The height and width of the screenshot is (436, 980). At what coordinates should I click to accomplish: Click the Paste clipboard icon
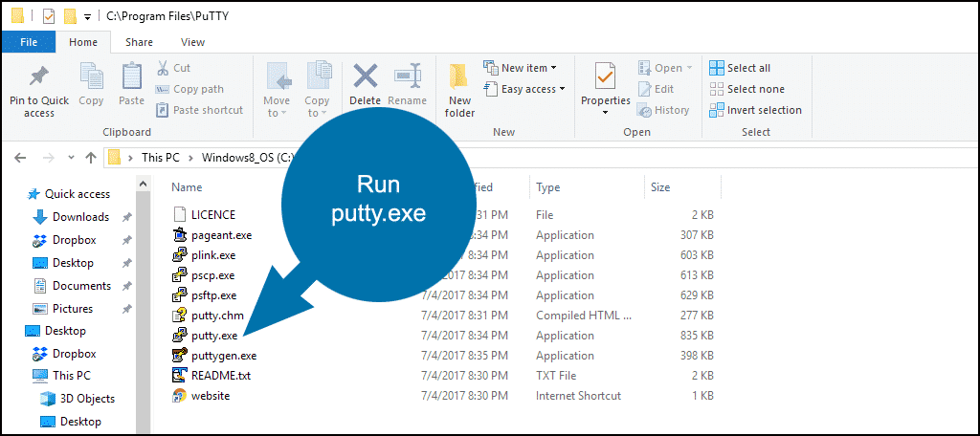click(x=131, y=76)
